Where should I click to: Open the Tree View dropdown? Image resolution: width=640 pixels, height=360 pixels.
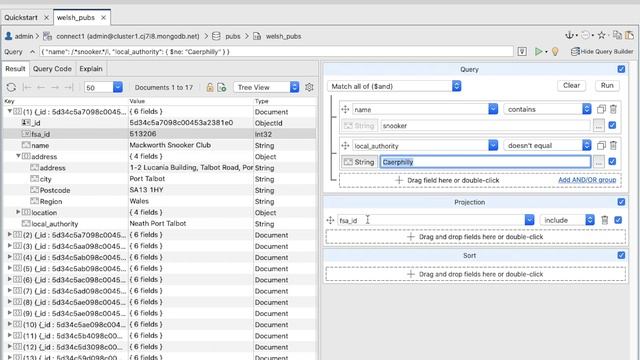pyautogui.click(x=294, y=87)
